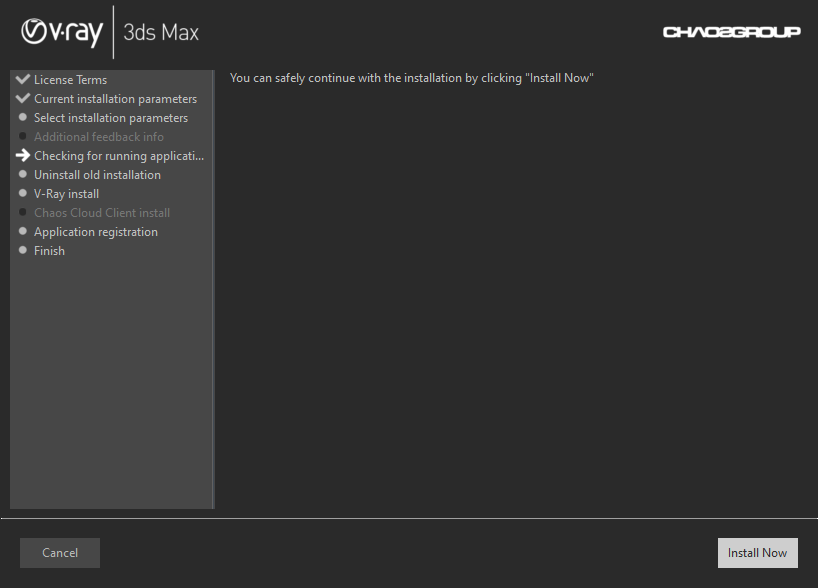Select the Application registration step
The image size is (818, 588).
pyautogui.click(x=95, y=231)
